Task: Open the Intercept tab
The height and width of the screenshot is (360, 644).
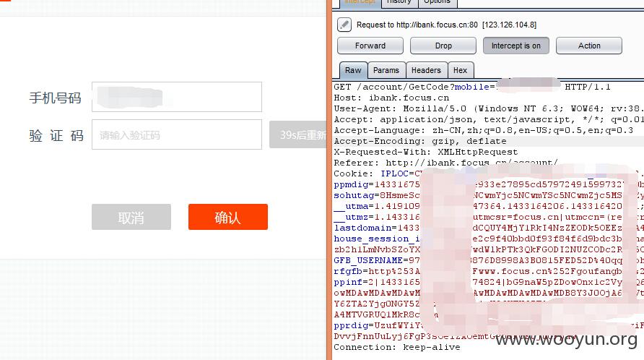Action: [x=360, y=2]
